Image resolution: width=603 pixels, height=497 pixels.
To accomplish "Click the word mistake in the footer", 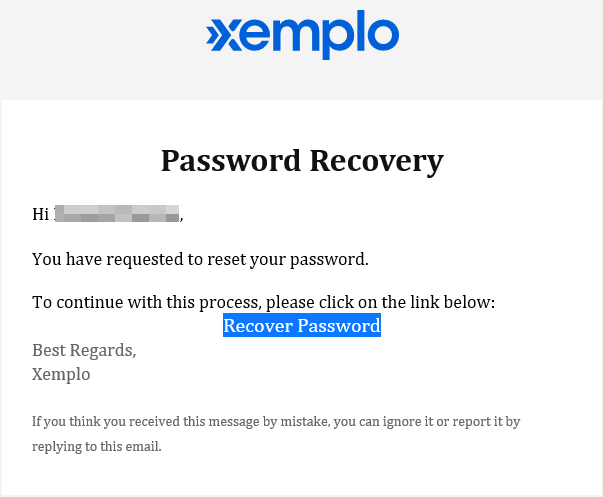I will 305,422.
